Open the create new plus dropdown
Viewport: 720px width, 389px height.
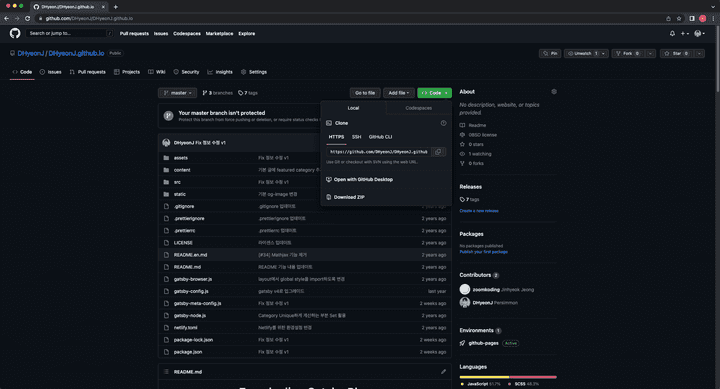point(684,34)
